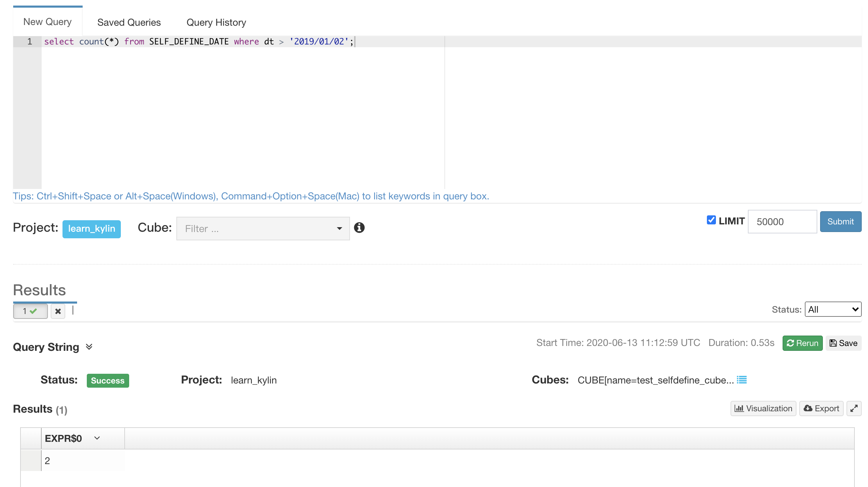Open the Status All dropdown
This screenshot has width=868, height=487.
(x=833, y=309)
